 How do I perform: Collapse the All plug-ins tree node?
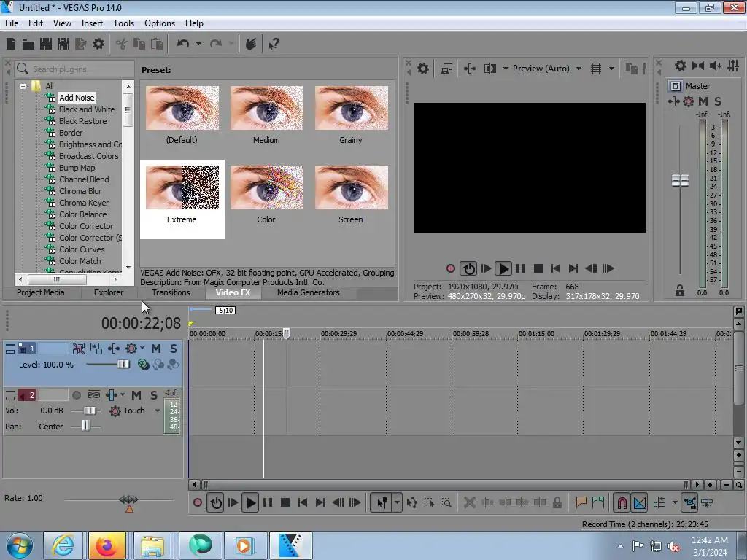point(23,86)
